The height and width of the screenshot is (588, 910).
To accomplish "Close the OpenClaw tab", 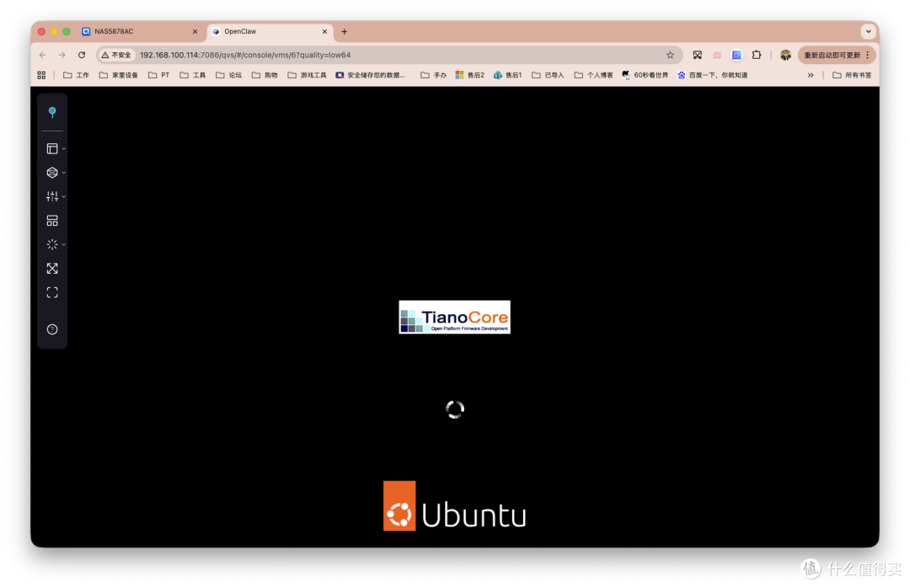I will [x=324, y=31].
